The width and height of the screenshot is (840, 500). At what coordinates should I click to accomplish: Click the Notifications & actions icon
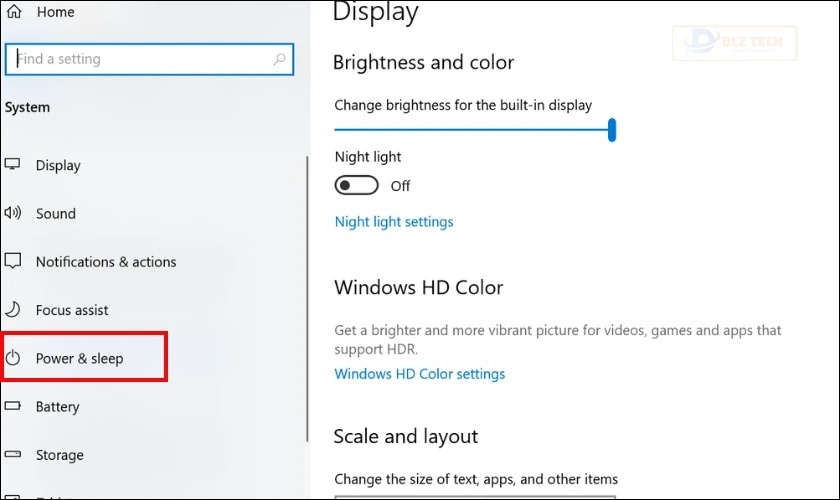13,262
